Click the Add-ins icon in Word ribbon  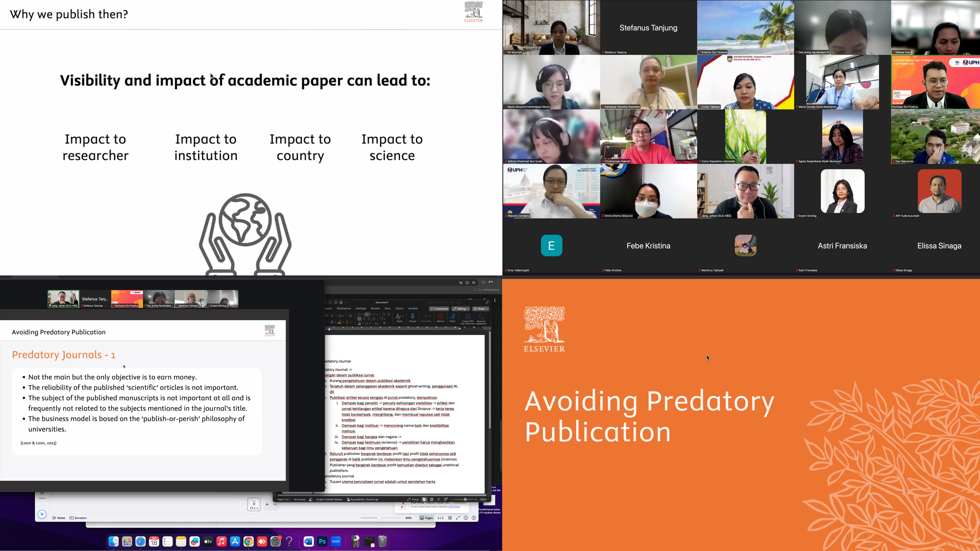pyautogui.click(x=440, y=316)
